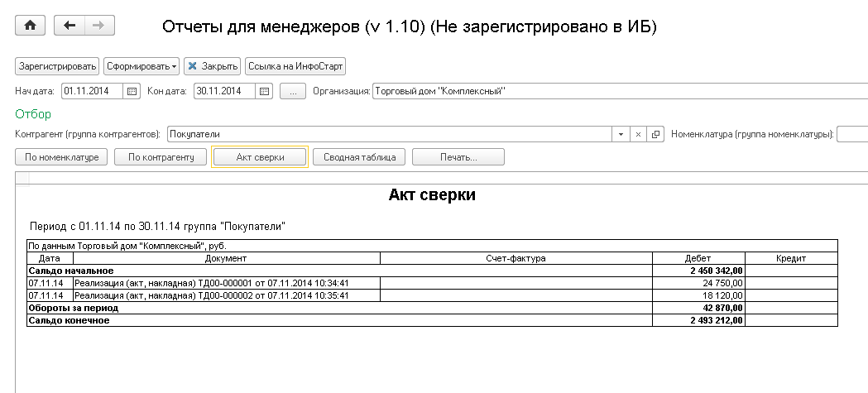Switch to По номенклатуре report

(61, 157)
